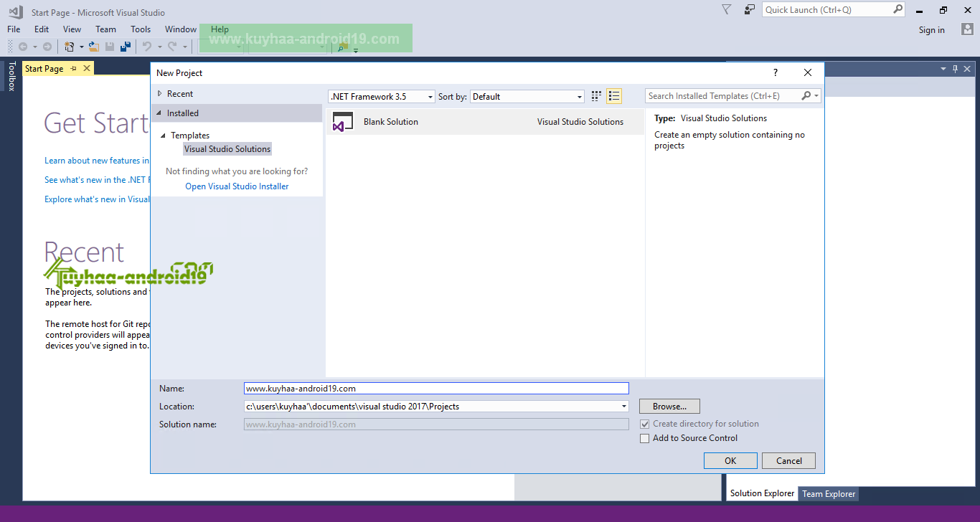The image size is (980, 522).
Task: Open the Redo history dropdown arrow
Action: (x=185, y=47)
